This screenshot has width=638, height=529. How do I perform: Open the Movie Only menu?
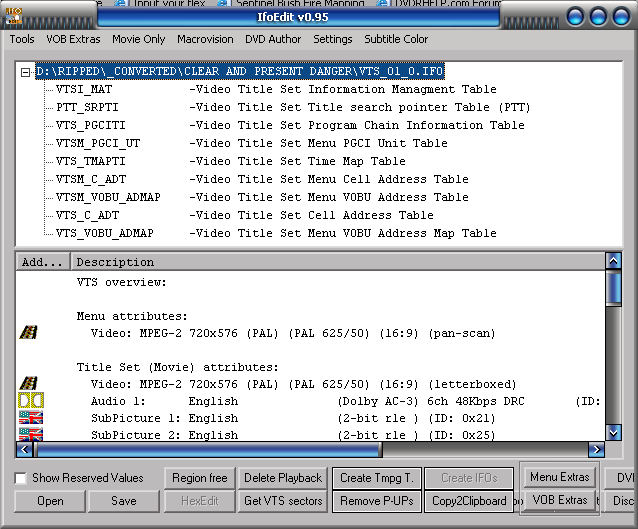[139, 39]
